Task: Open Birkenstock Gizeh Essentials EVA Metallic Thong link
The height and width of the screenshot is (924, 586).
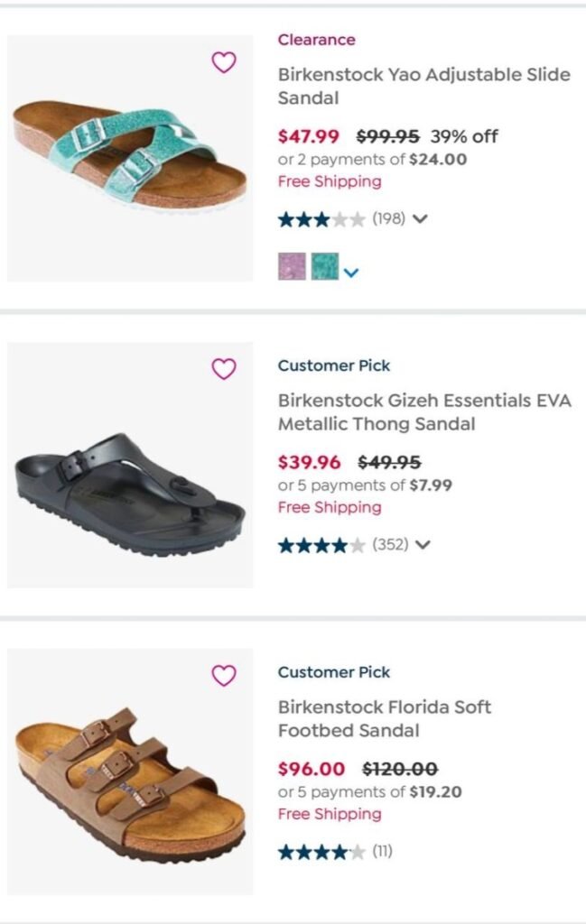Action: 424,411
